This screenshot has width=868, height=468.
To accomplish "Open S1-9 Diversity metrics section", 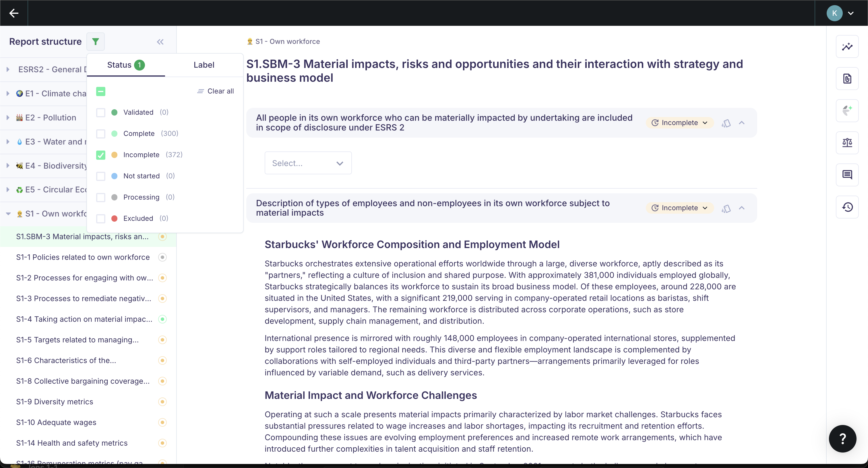I will (55, 402).
